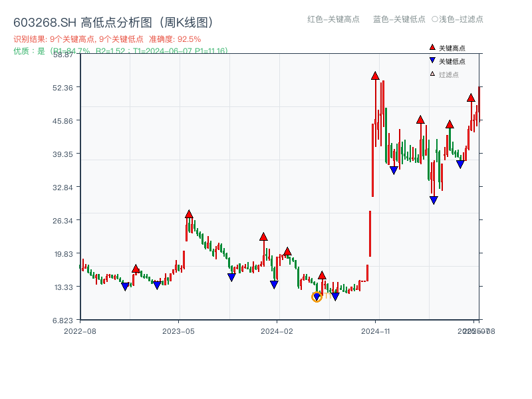Click the red 识别结果 summary line
Viewport: 532px width, 399px height.
107,39
